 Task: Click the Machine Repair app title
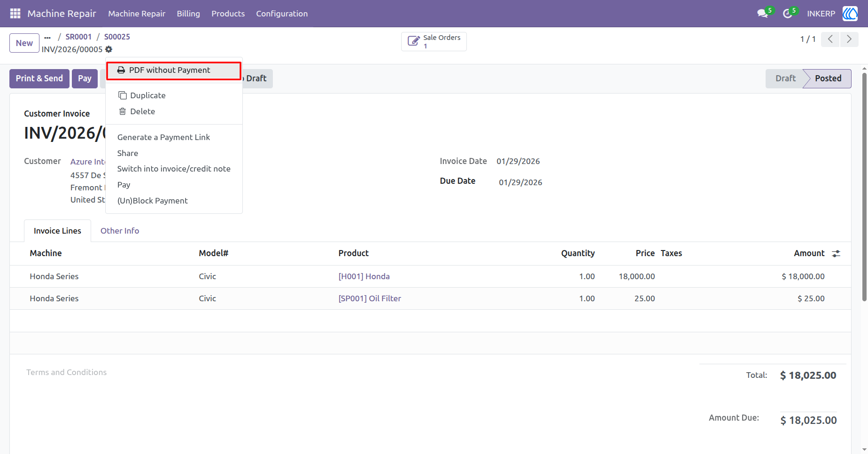[x=62, y=14]
